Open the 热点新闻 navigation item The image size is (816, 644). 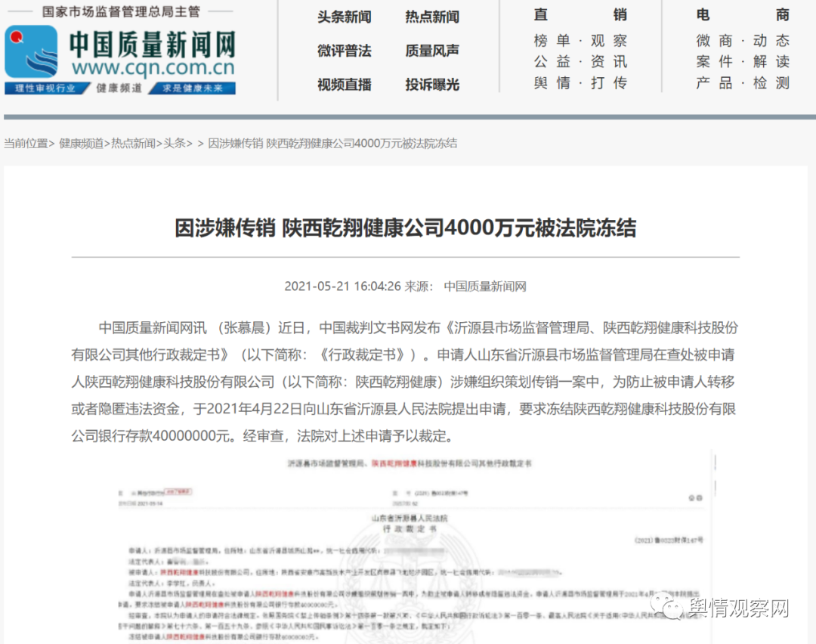click(432, 17)
